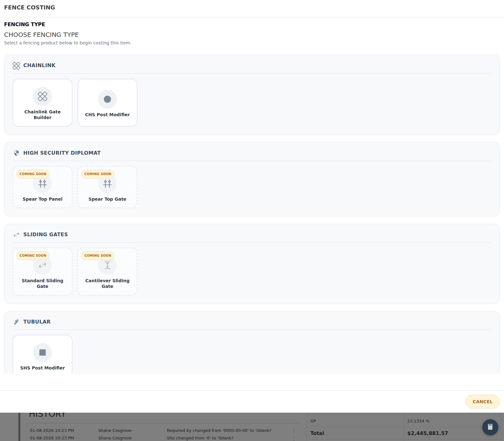Click the Chainlink Gate Builder mesh icon
504x441 pixels.
[43, 96]
